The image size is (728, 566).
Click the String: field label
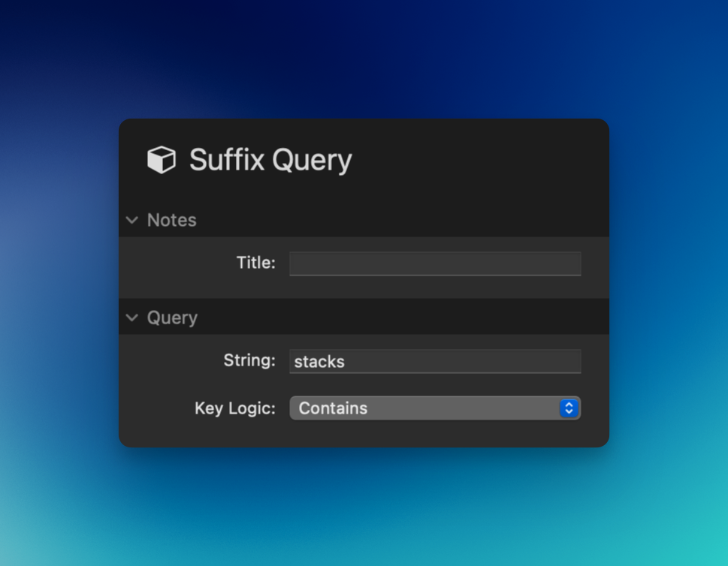[x=249, y=360]
